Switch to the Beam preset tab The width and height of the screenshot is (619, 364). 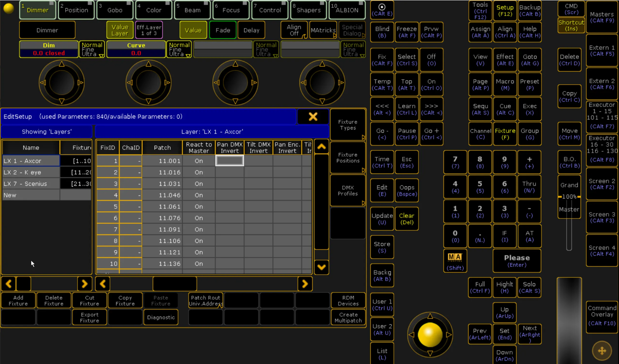[x=192, y=10]
